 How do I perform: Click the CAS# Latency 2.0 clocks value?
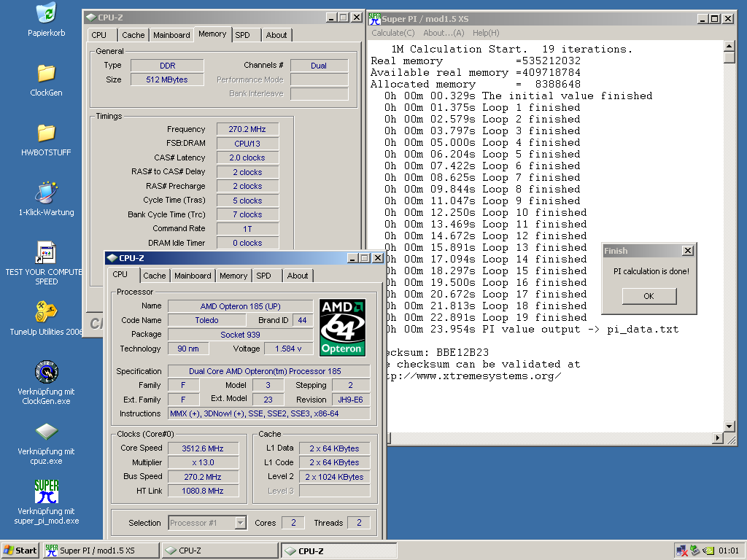(247, 158)
